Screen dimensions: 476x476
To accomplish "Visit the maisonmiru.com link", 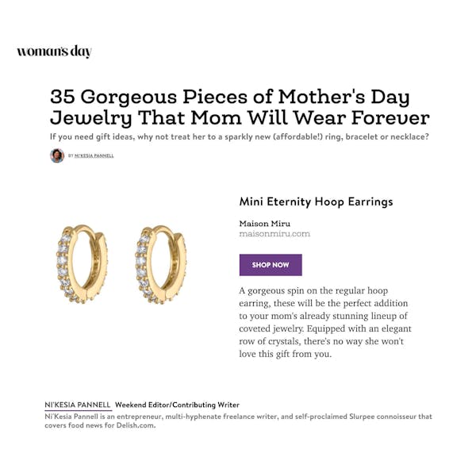I will (274, 234).
